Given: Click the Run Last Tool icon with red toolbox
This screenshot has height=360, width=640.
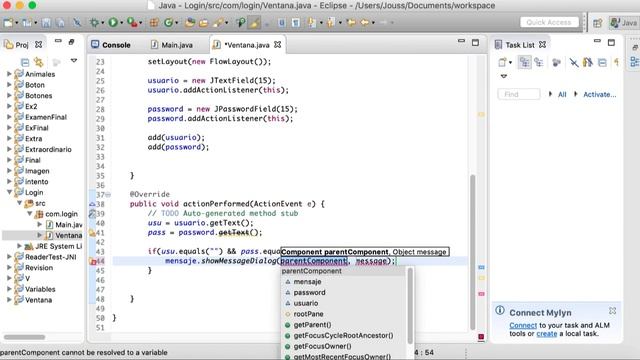Looking at the screenshot, I should click(131, 23).
